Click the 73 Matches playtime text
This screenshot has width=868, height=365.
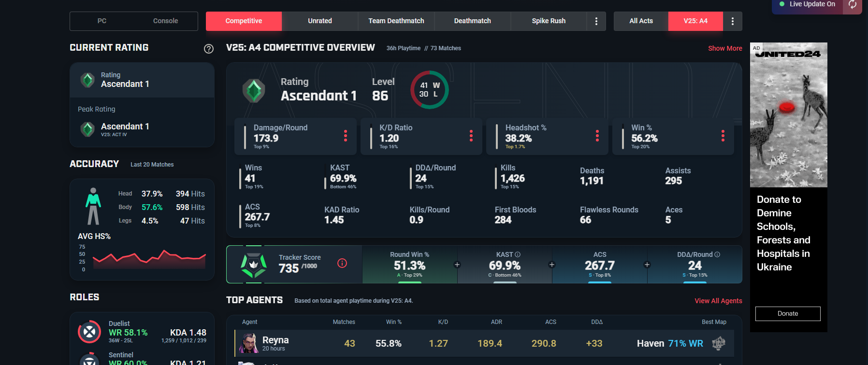pyautogui.click(x=446, y=48)
